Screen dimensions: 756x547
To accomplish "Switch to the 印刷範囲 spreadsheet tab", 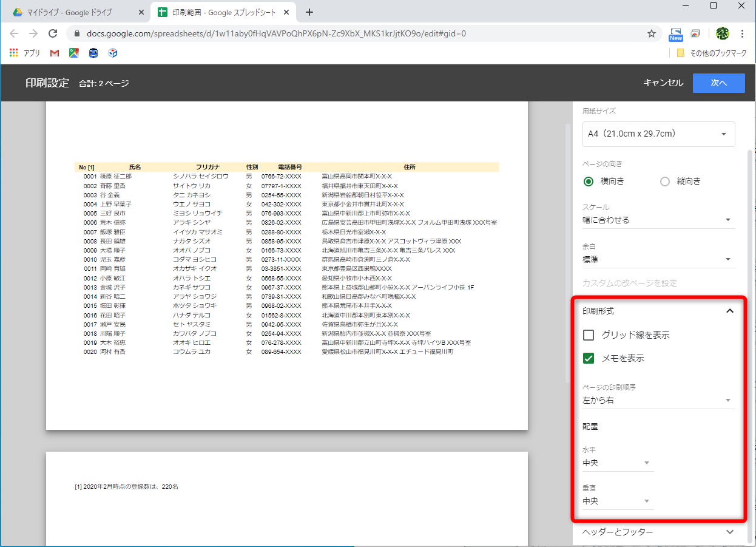I will tap(223, 12).
